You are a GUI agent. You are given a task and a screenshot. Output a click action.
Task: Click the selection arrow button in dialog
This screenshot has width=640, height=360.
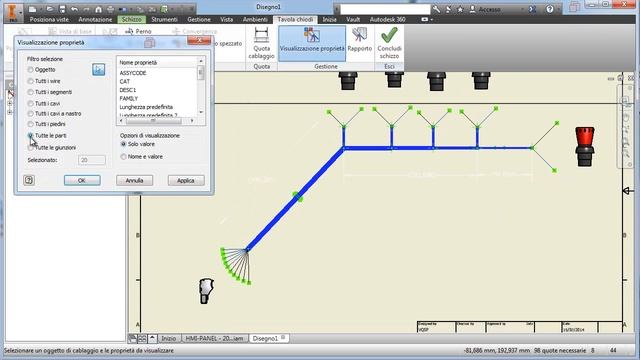click(98, 69)
